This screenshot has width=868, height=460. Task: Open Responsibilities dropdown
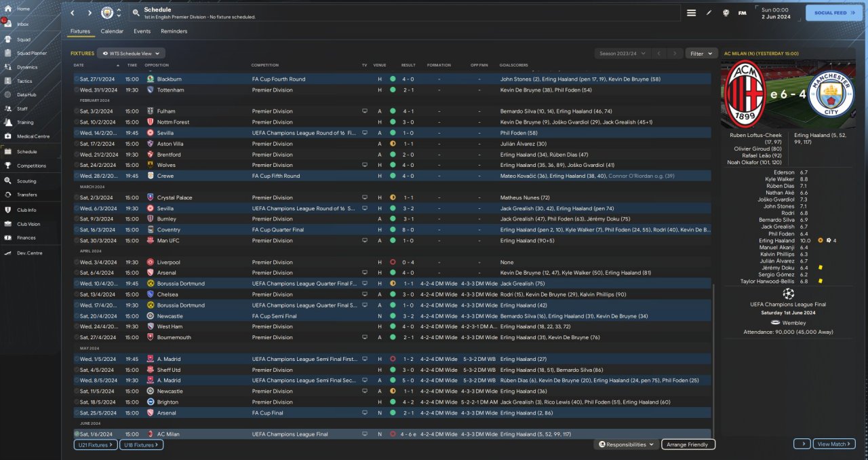(627, 444)
